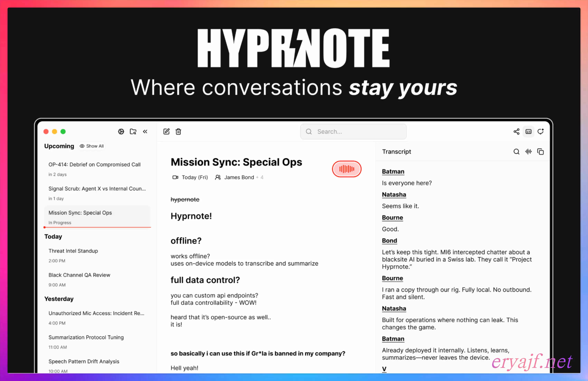
Task: Click the transcript audio waveform icon
Action: [528, 152]
